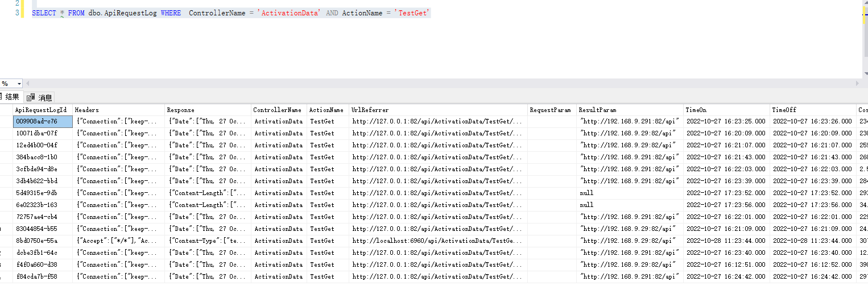Click the ApiRequestLogId column header

pyautogui.click(x=42, y=110)
